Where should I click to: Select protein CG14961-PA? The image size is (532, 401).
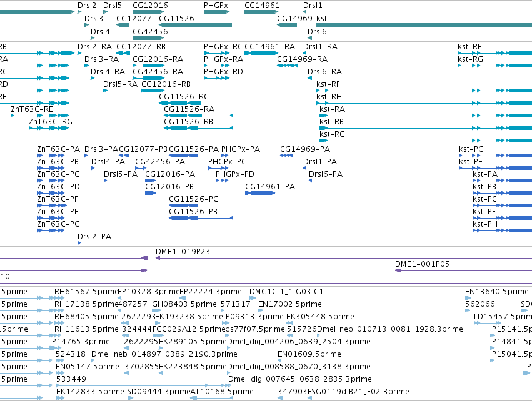pyautogui.click(x=270, y=187)
